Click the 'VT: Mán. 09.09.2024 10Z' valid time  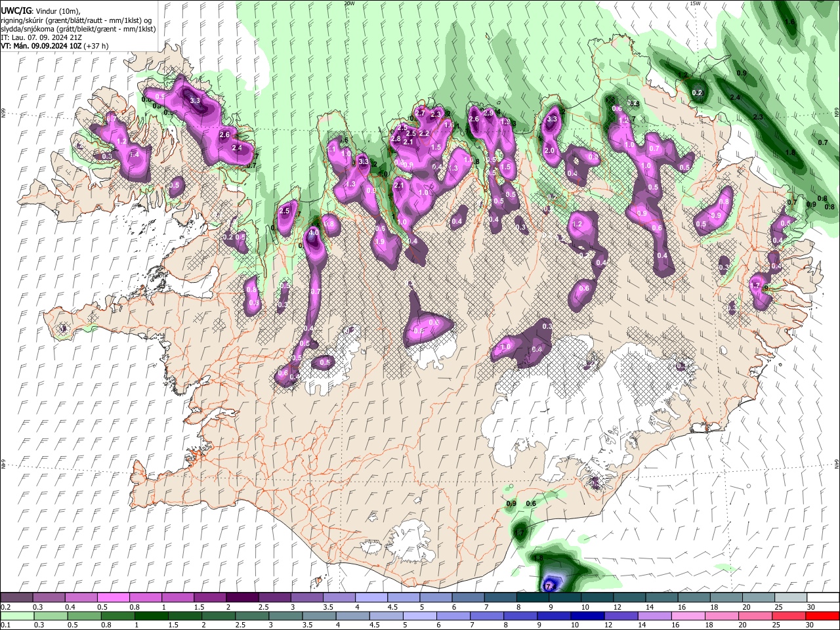pyautogui.click(x=40, y=46)
